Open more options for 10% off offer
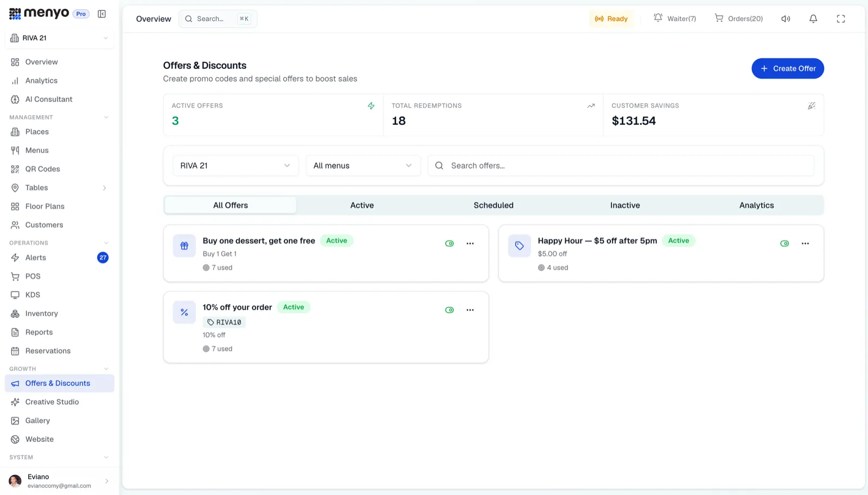Screen dimensions: 868x495 pyautogui.click(x=470, y=310)
